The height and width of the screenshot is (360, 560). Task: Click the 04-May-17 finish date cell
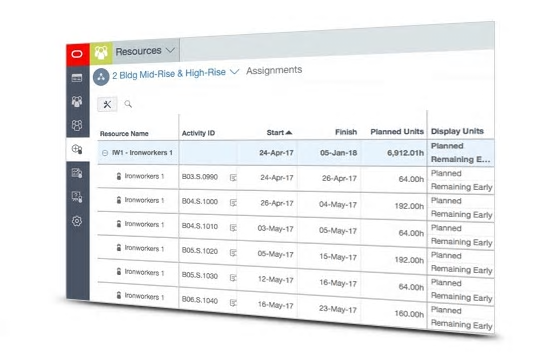(338, 205)
